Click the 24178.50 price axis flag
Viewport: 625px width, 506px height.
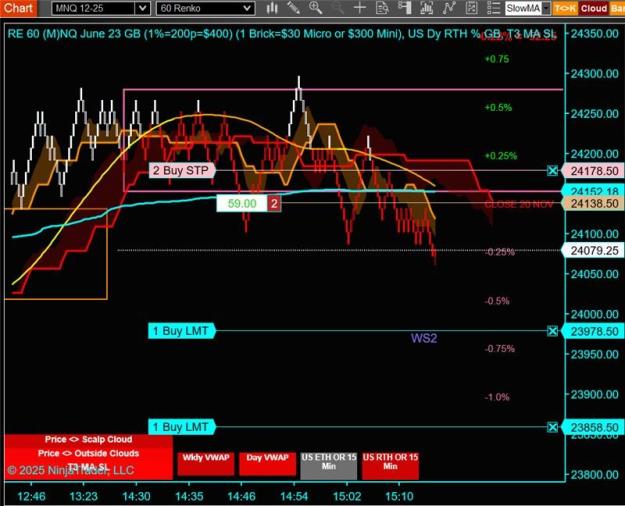[x=592, y=171]
